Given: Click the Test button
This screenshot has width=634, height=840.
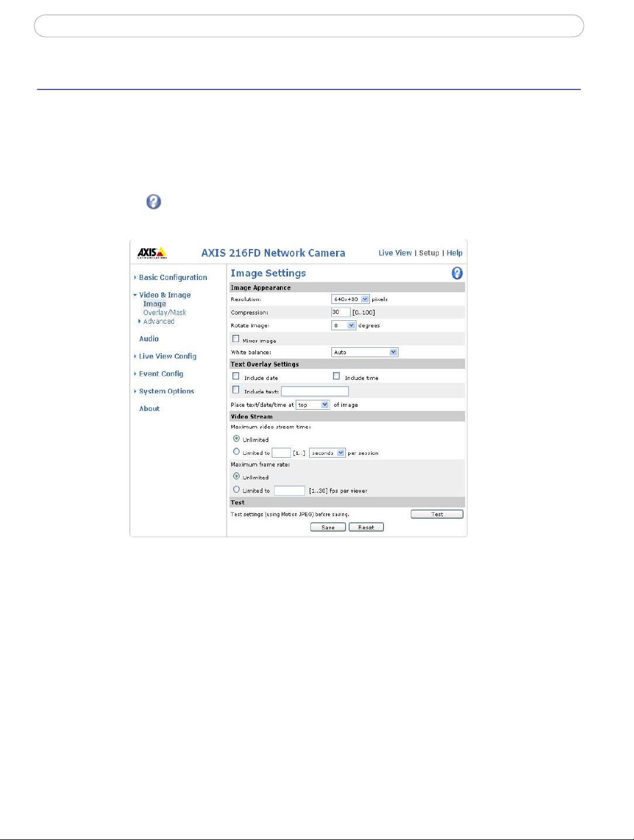Looking at the screenshot, I should pos(437,514).
